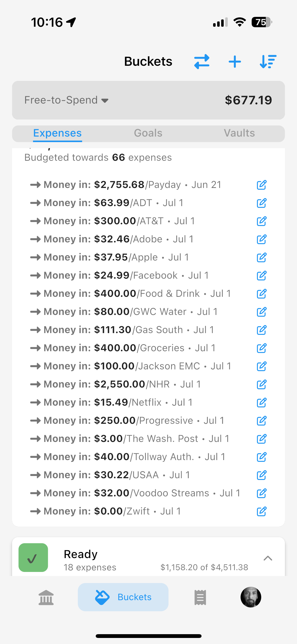The image size is (297, 644).
Task: Open the bank accounts tab icon
Action: tap(46, 597)
